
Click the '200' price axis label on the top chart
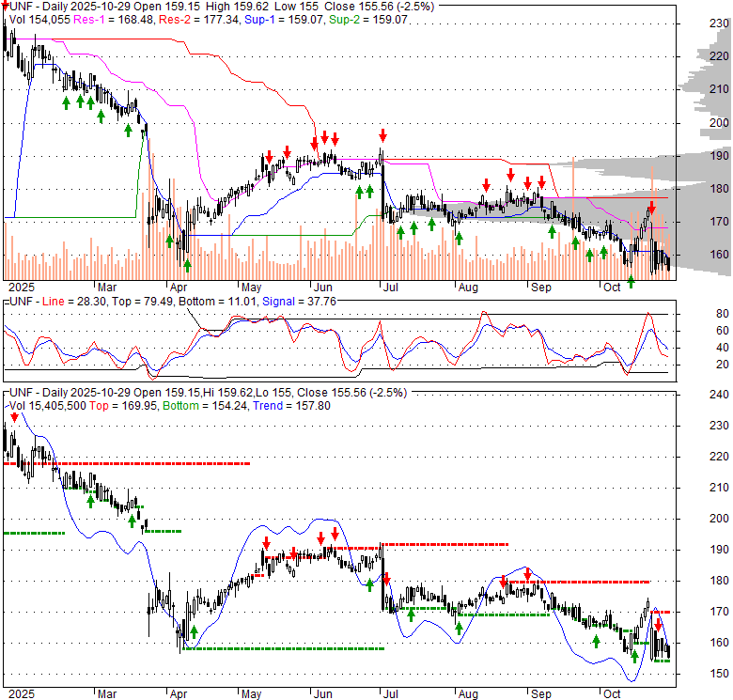pyautogui.click(x=719, y=122)
